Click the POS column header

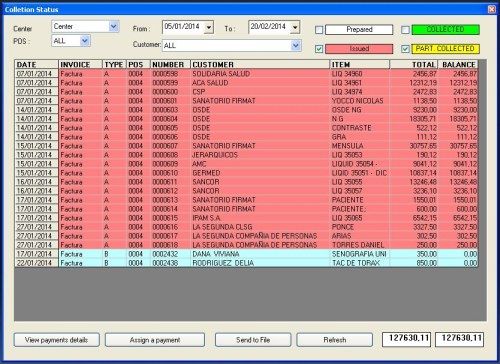click(x=138, y=65)
